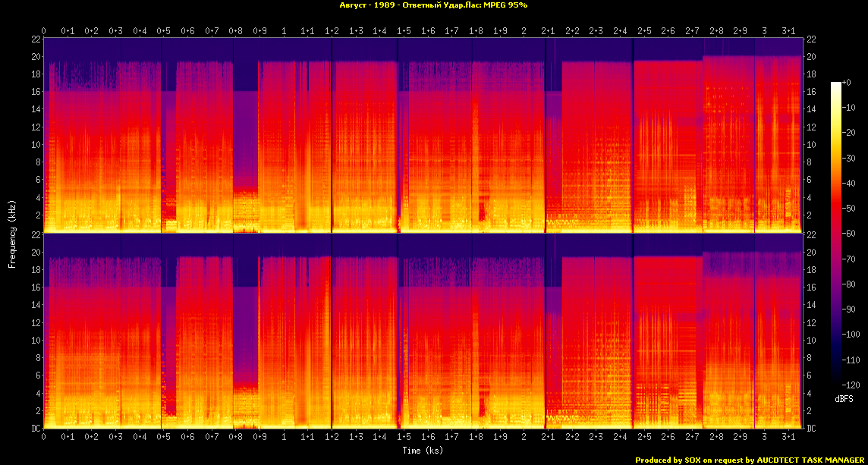
Task: Click the 3 ks tick on the bottom time axis
Action: tap(764, 438)
